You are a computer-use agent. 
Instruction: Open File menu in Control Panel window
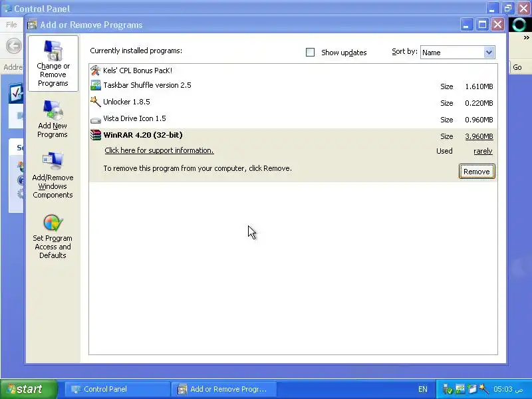11,25
